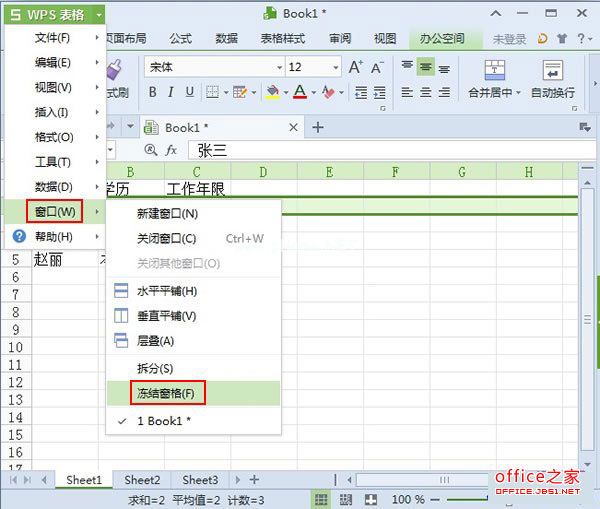The image size is (600, 509).
Task: Choose 垂直平铺(V) tiling option
Action: pyautogui.click(x=193, y=316)
